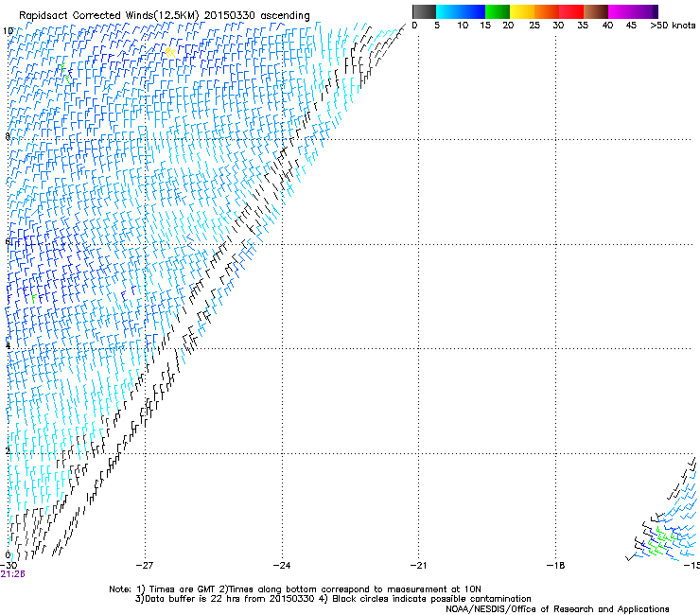The width and height of the screenshot is (700, 615).
Task: Click the '-30' longitude axis label
Action: point(9,566)
